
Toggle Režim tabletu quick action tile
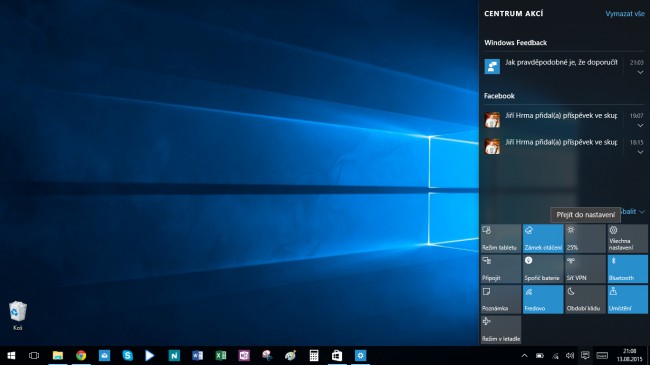[501, 238]
